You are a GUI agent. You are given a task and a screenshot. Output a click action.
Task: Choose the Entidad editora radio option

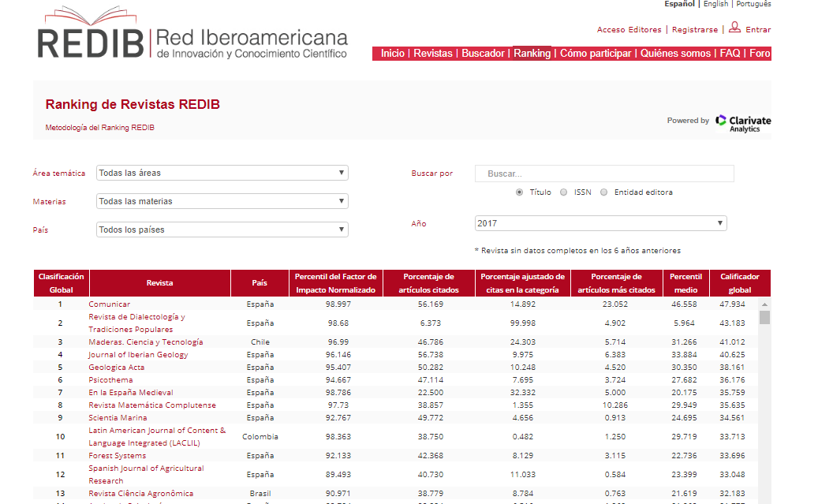(603, 192)
